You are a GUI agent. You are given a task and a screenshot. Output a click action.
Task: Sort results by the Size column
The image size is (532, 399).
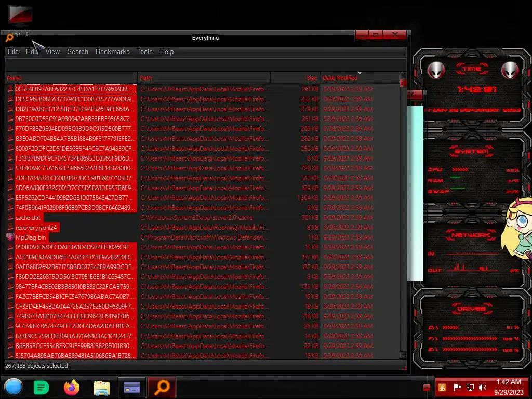coord(295,78)
